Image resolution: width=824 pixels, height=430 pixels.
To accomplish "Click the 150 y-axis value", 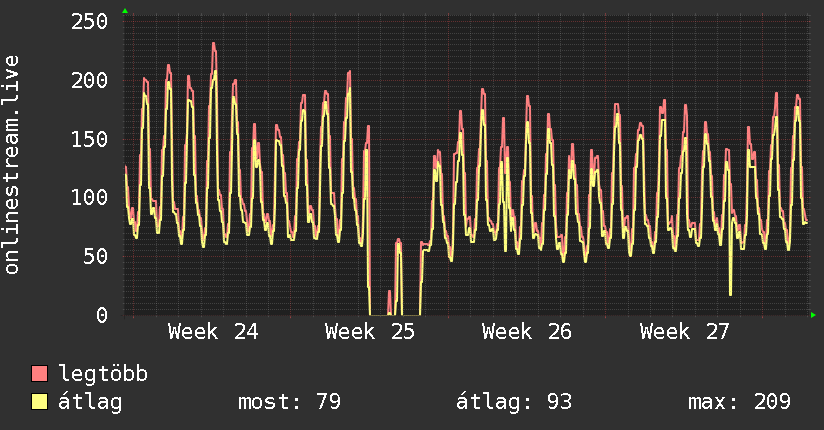I will point(89,139).
